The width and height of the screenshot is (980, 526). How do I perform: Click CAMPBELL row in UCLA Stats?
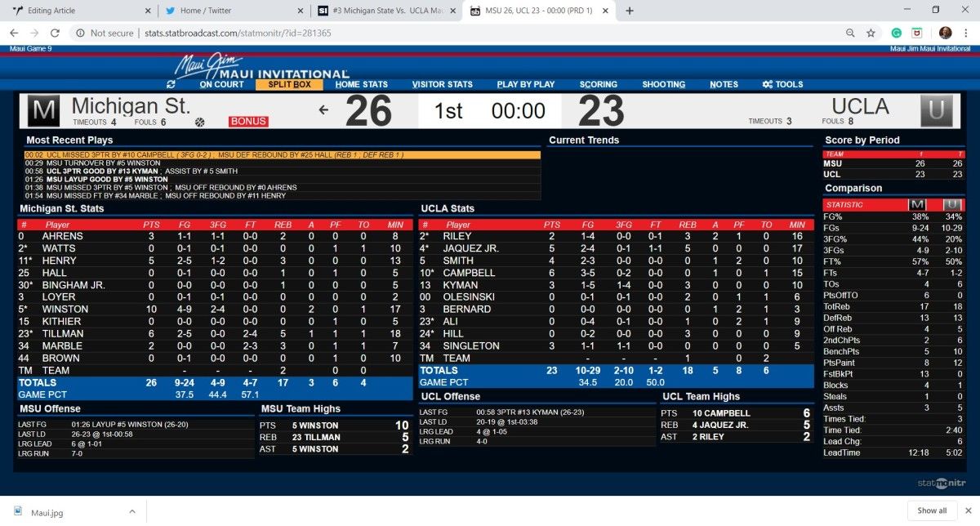click(x=617, y=273)
